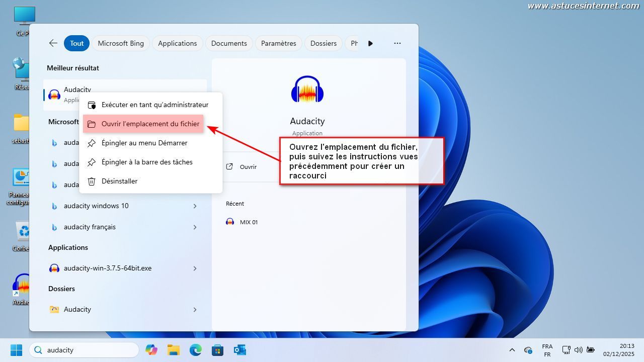Launch Outlook from the taskbar
This screenshot has height=362, width=644.
click(239, 350)
